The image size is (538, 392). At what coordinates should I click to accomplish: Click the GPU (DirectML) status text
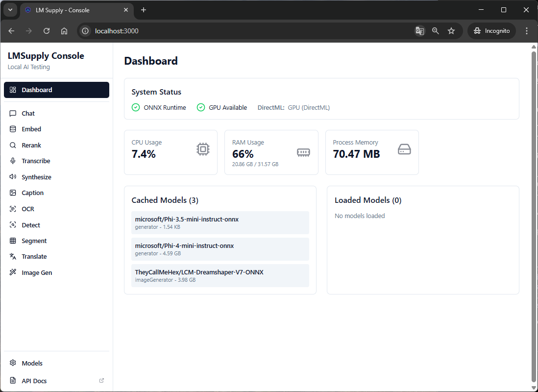309,107
